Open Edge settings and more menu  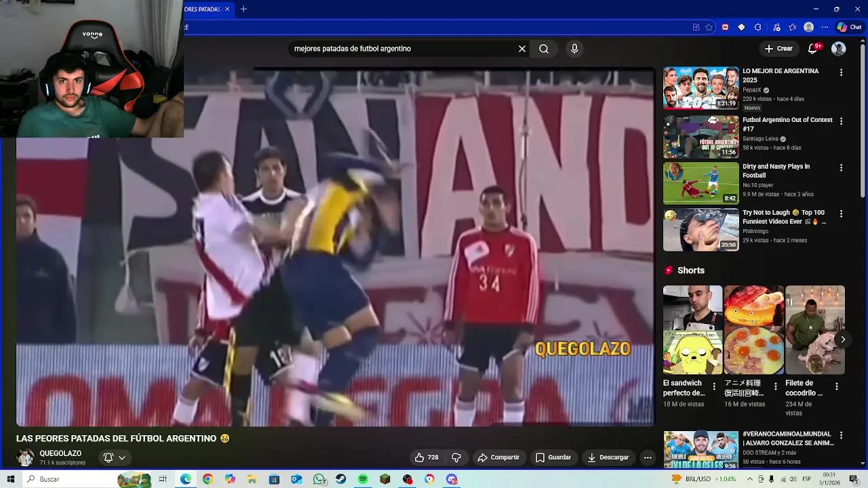(x=825, y=27)
